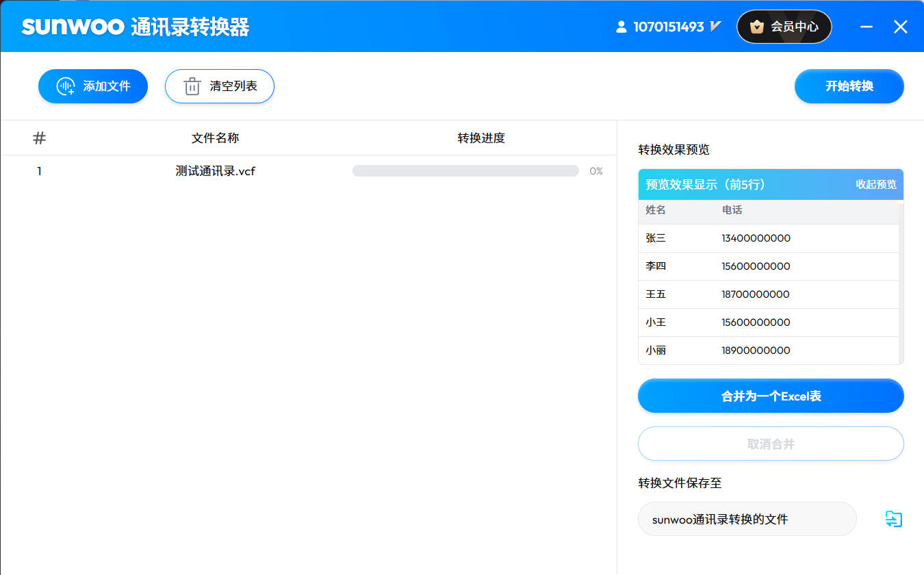Click the preview table vertical scrollbar
This screenshot has width=924, height=575.
click(901, 282)
